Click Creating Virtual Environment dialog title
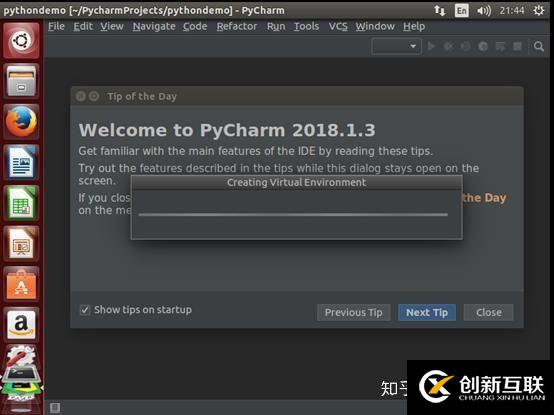554x415 pixels. [296, 183]
